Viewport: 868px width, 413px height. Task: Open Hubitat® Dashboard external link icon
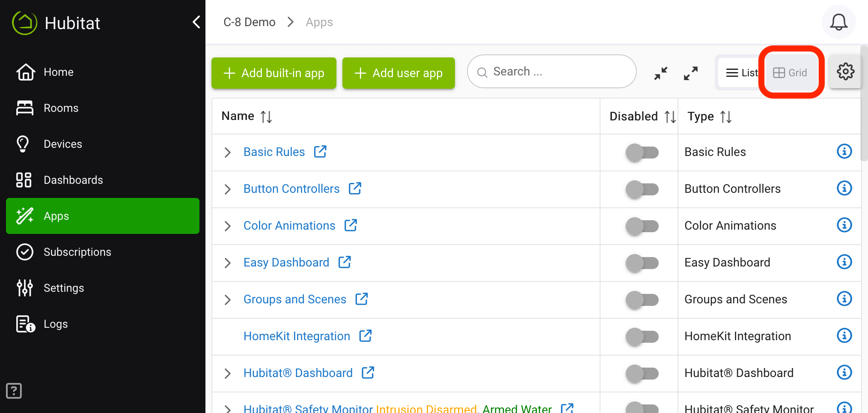click(x=368, y=372)
